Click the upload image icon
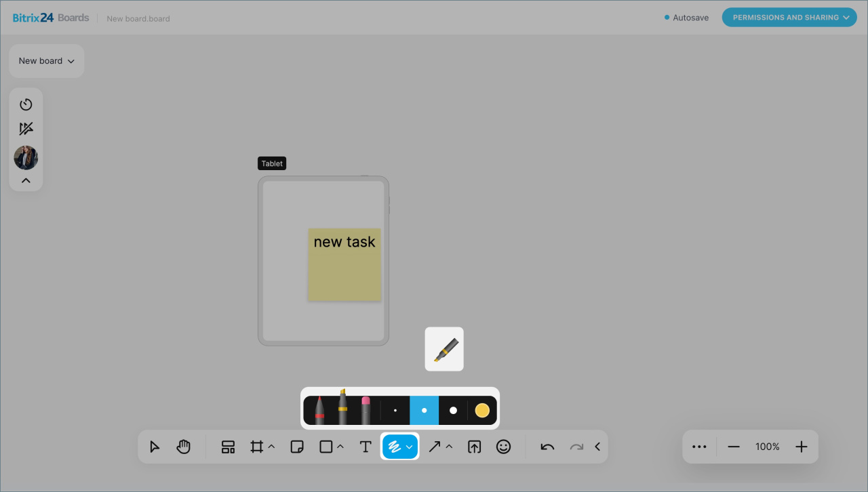Screen dimensions: 868x492 tap(474, 447)
